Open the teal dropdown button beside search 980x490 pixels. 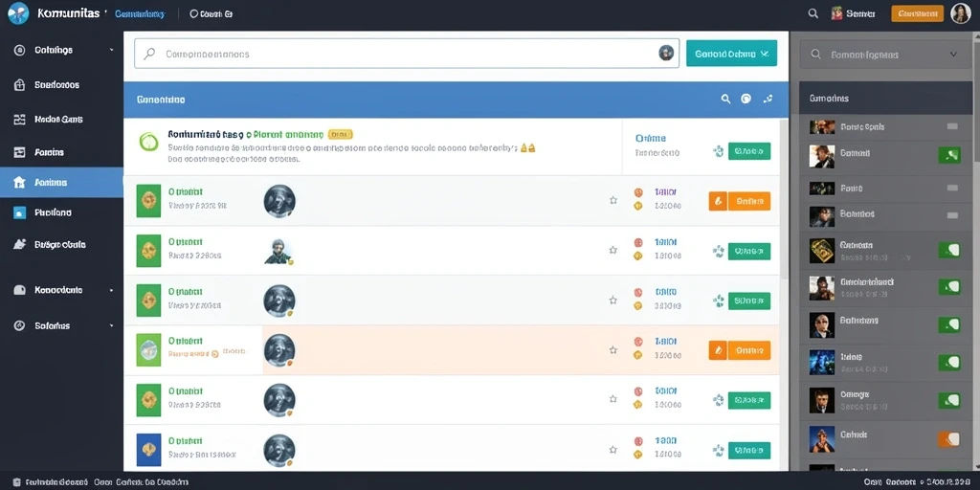click(x=731, y=54)
